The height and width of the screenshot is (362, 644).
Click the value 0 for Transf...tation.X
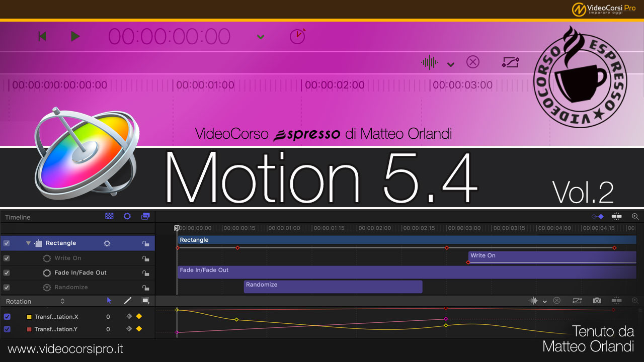tap(108, 317)
